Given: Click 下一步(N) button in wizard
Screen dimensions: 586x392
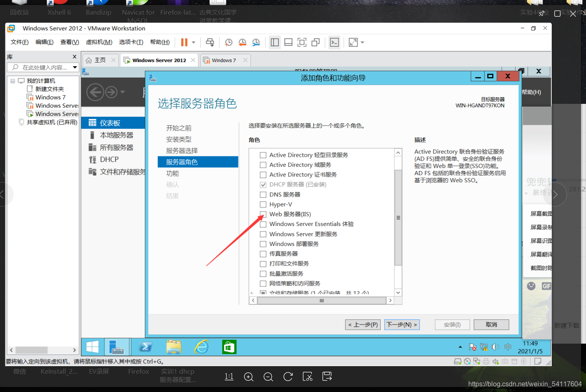Looking at the screenshot, I should 402,324.
